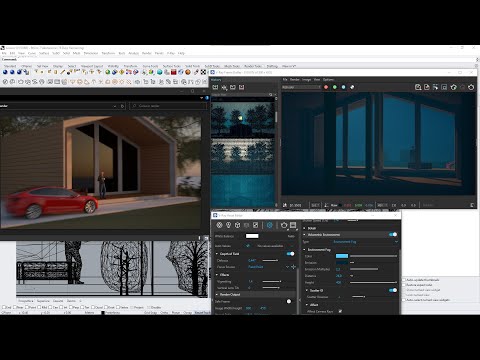
Task: Toggle the Safe Frame switch
Action: 289,301
